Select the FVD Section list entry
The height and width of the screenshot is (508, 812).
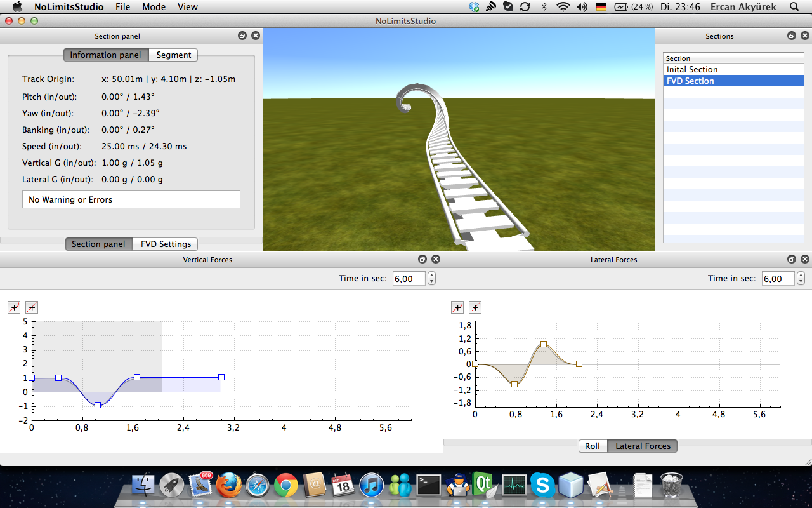tap(690, 81)
